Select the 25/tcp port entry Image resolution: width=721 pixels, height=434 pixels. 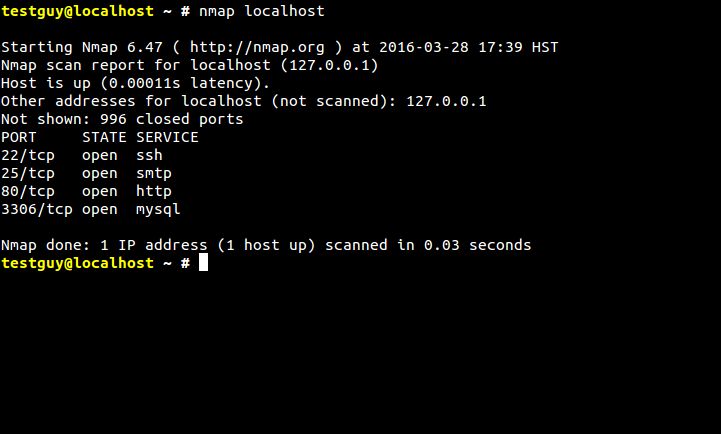[28, 173]
